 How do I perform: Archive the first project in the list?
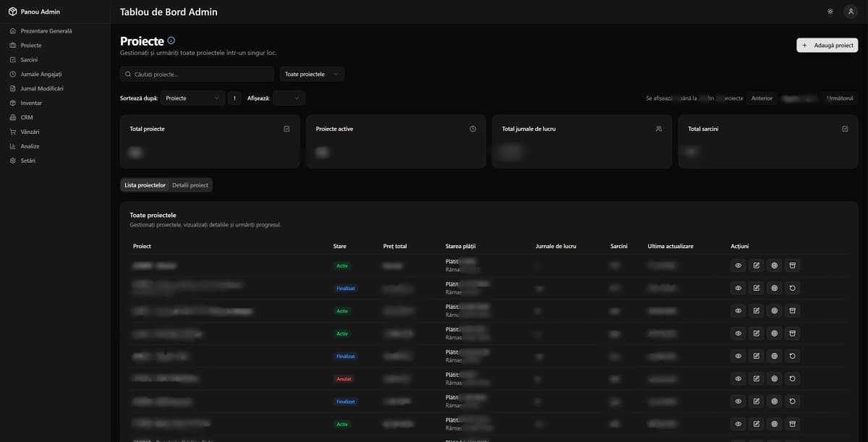[x=792, y=265]
